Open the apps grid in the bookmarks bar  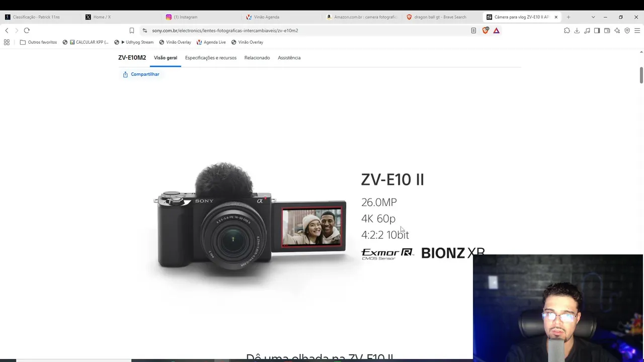pyautogui.click(x=7, y=42)
